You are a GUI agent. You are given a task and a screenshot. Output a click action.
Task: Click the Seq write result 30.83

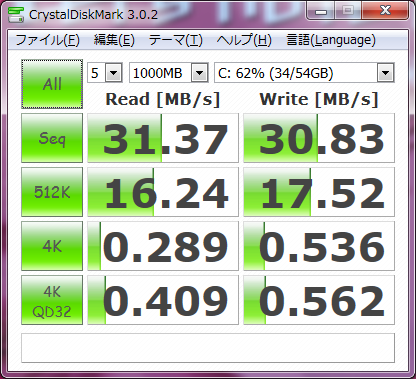pos(319,138)
